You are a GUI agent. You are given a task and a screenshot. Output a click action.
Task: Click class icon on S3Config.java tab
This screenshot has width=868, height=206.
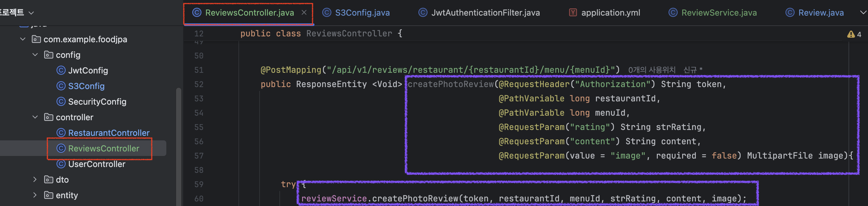tap(326, 12)
